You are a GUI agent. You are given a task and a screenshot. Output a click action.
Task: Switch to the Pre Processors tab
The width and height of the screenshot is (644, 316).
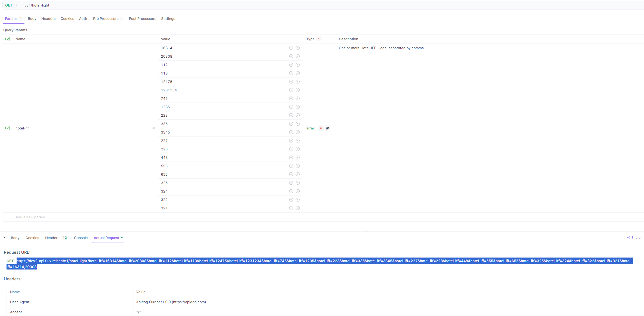tap(106, 19)
